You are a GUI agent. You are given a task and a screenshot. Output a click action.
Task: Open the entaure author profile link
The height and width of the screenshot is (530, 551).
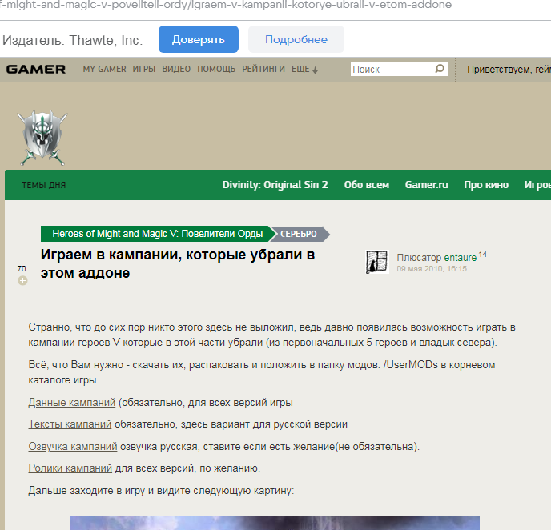(x=460, y=258)
